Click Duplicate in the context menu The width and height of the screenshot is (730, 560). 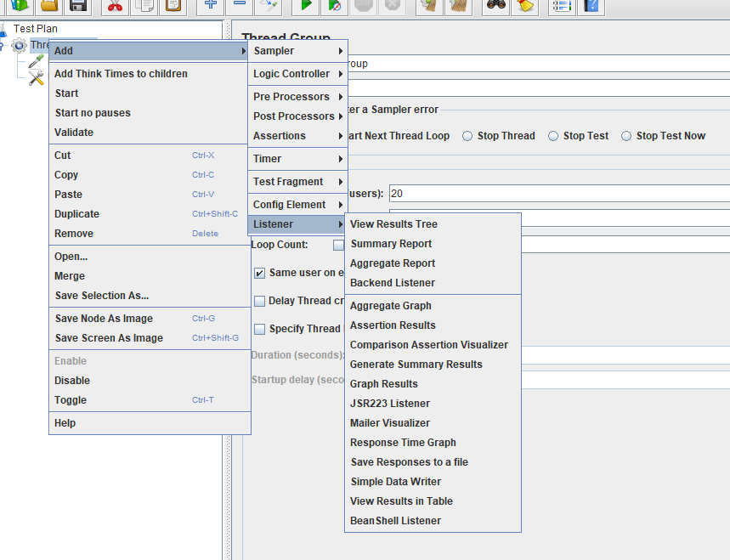[149, 213]
